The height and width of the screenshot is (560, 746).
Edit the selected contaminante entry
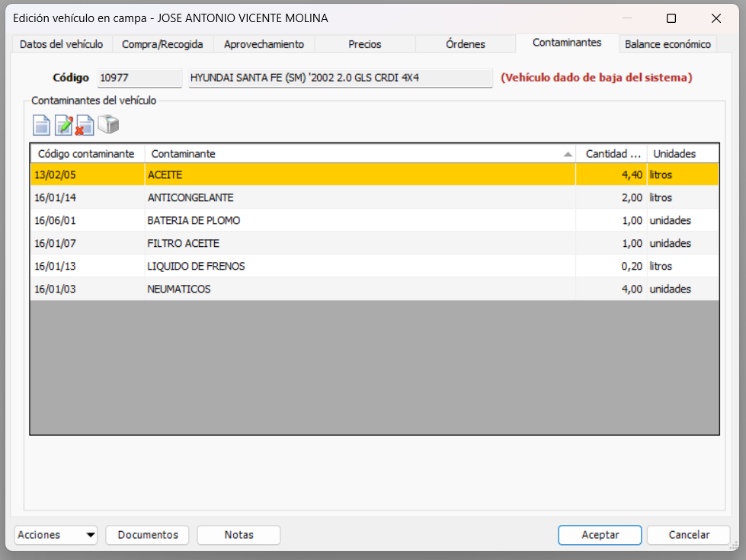point(64,124)
